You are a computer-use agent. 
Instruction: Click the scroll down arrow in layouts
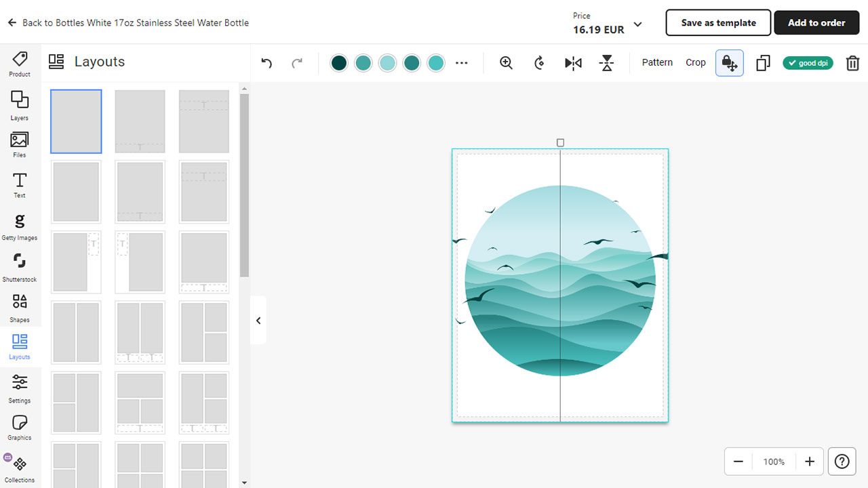click(244, 483)
